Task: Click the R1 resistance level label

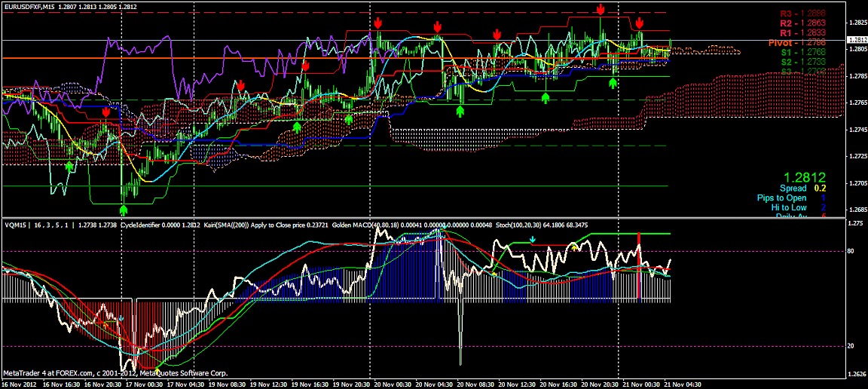Action: [802, 33]
